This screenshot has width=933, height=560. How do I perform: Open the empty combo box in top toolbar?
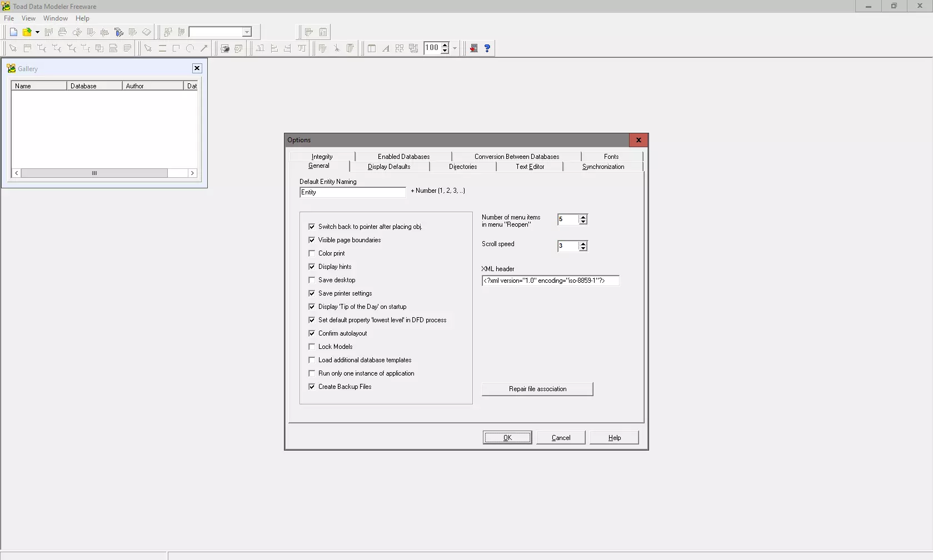click(x=247, y=32)
